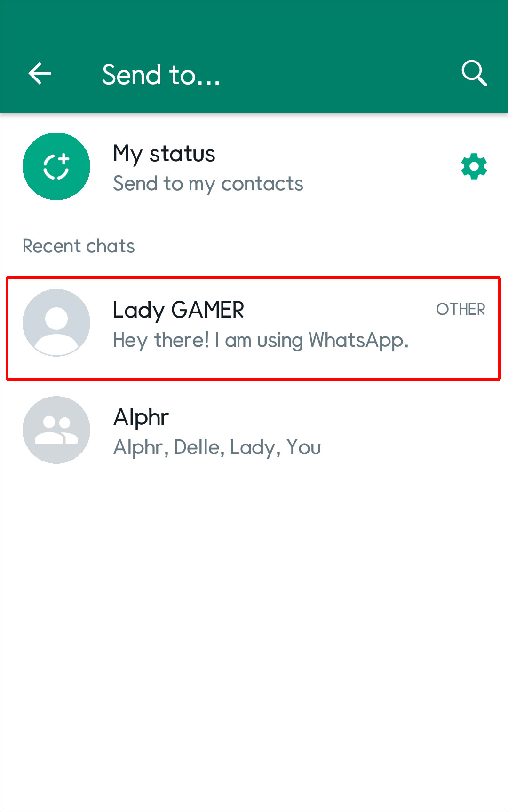The height and width of the screenshot is (812, 508).
Task: Select the Alphr group chat row
Action: click(254, 430)
